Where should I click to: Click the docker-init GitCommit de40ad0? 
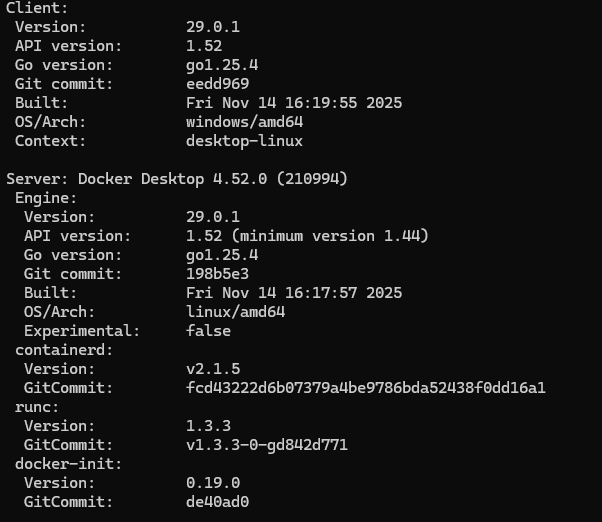click(x=217, y=502)
